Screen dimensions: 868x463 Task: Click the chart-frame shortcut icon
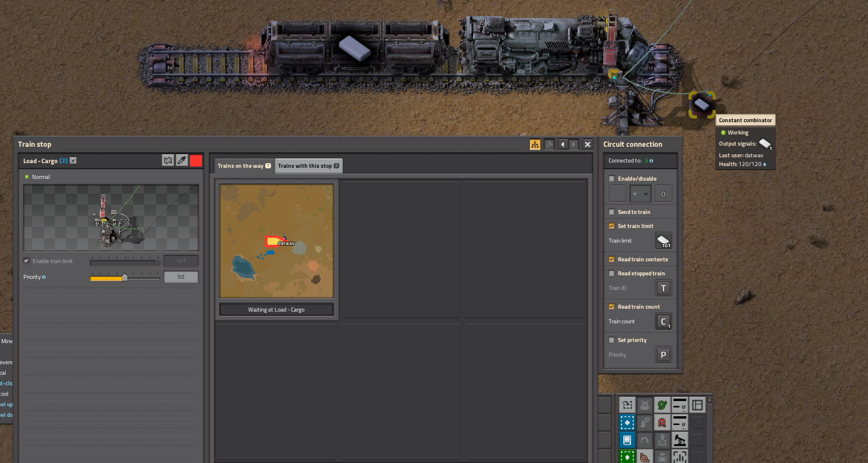679,457
